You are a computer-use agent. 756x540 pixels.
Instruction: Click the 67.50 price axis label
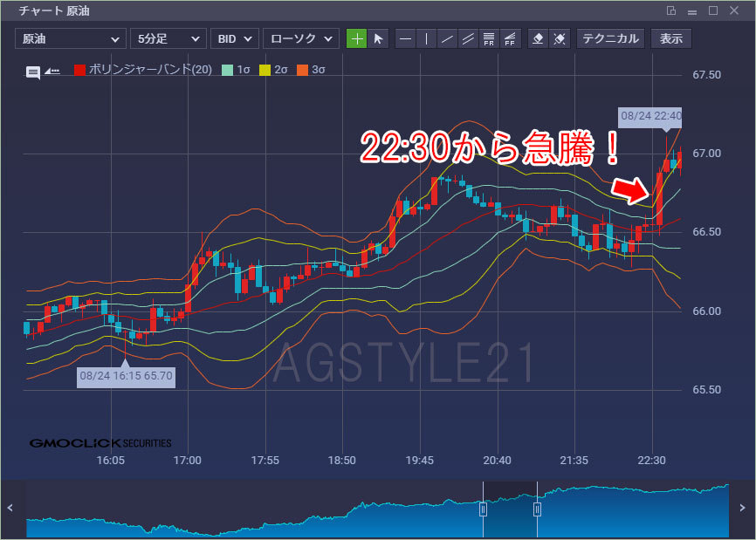pyautogui.click(x=707, y=75)
